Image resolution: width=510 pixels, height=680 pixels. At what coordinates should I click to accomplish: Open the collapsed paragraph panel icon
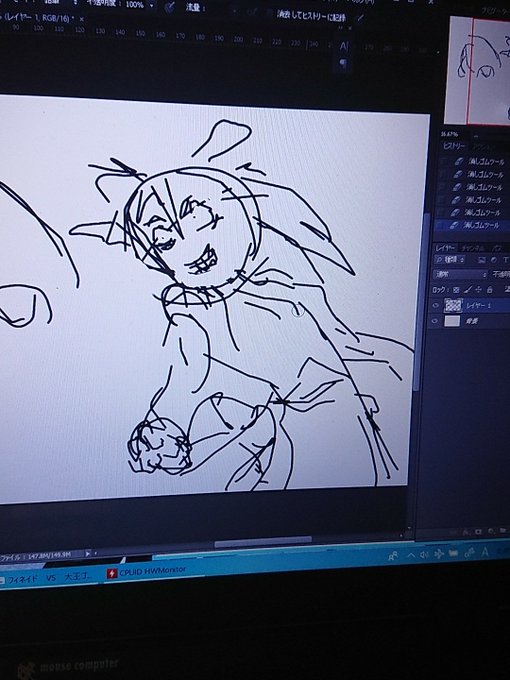coord(343,63)
